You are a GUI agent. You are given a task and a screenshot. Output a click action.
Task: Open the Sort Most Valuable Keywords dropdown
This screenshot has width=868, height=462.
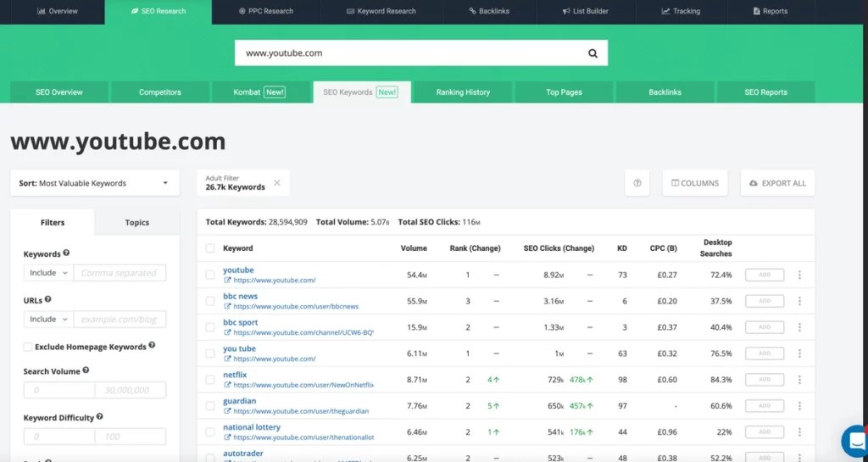(95, 183)
